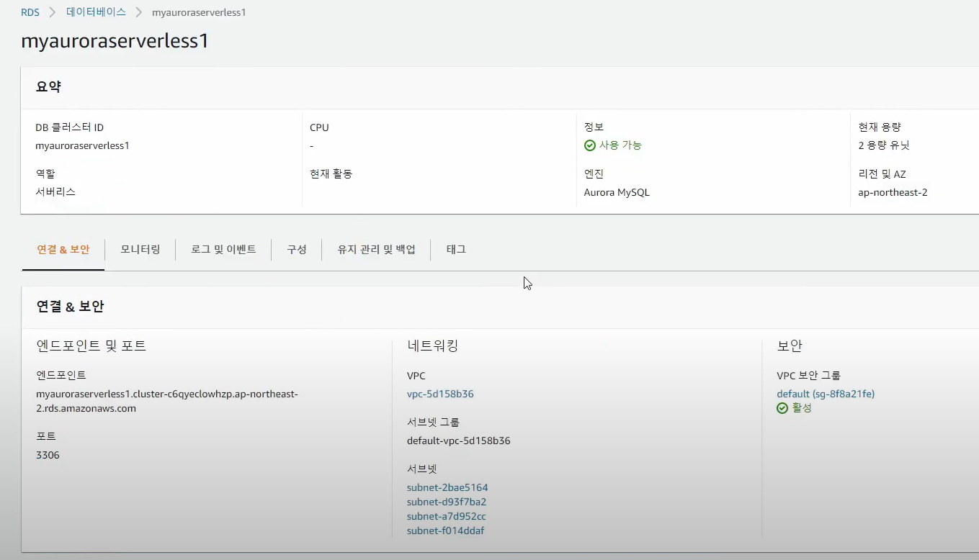Open the 유지 관리 및 백업 tab
This screenshot has height=560, width=979.
pos(377,250)
